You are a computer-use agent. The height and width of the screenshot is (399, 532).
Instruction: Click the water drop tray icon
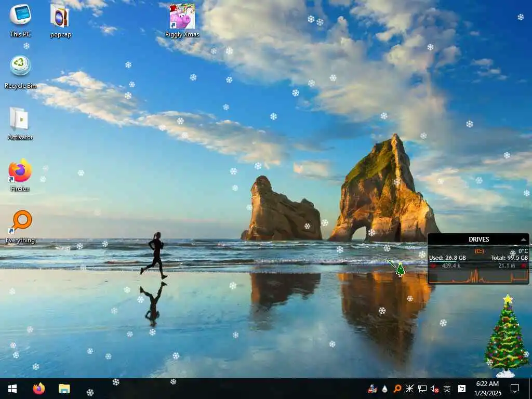point(385,389)
